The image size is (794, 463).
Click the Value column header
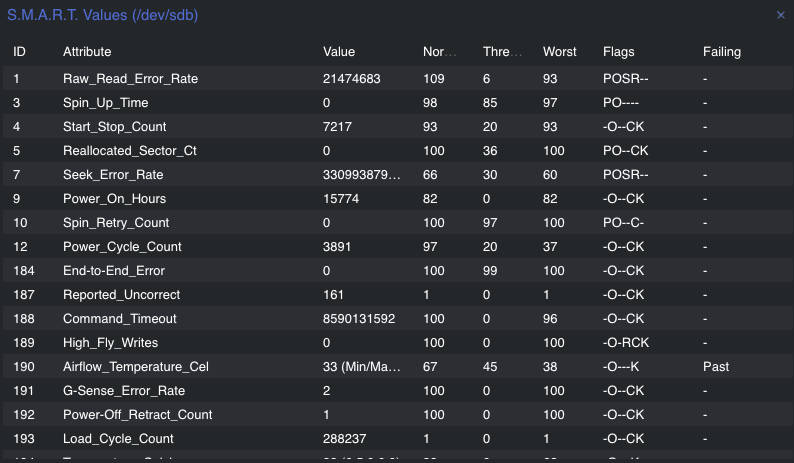click(x=339, y=51)
